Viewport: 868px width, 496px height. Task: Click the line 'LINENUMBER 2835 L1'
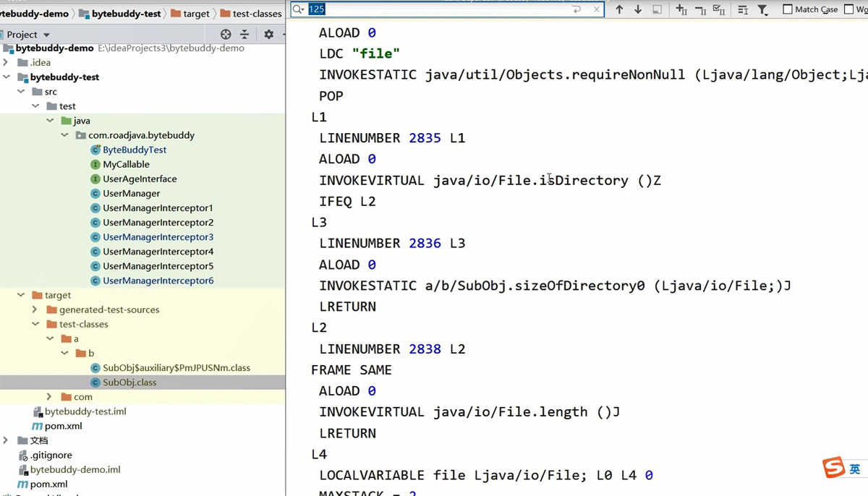coord(392,138)
